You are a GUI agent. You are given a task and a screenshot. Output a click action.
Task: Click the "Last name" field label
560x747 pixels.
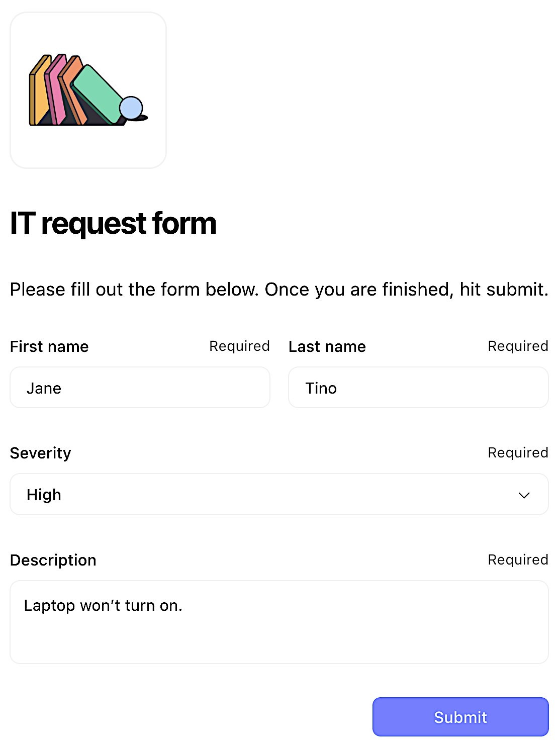point(327,346)
